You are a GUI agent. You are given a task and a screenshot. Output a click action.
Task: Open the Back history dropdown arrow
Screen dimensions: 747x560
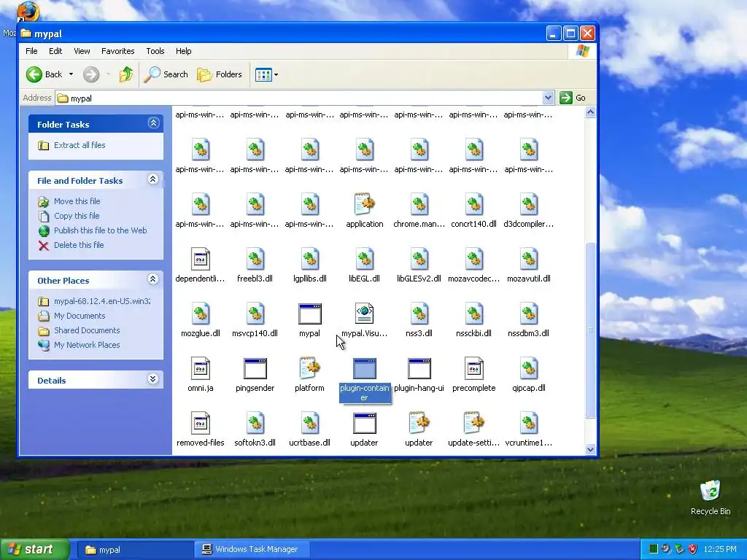click(71, 74)
